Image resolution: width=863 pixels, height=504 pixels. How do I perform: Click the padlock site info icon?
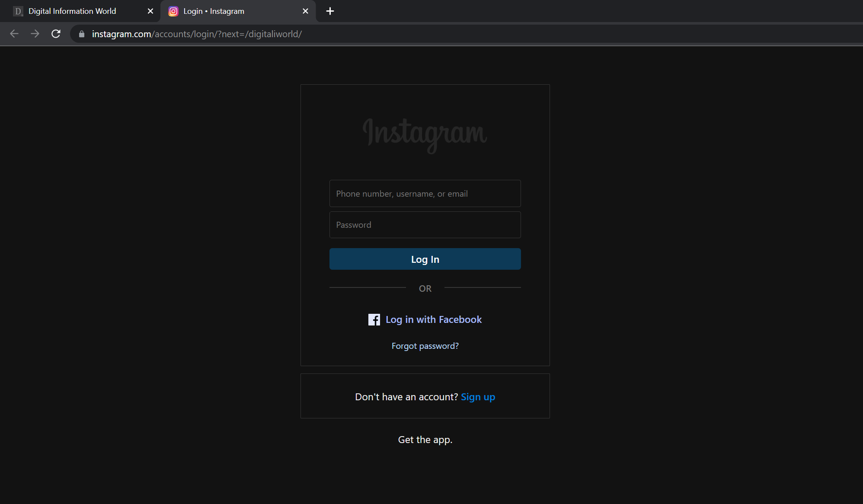click(x=82, y=34)
